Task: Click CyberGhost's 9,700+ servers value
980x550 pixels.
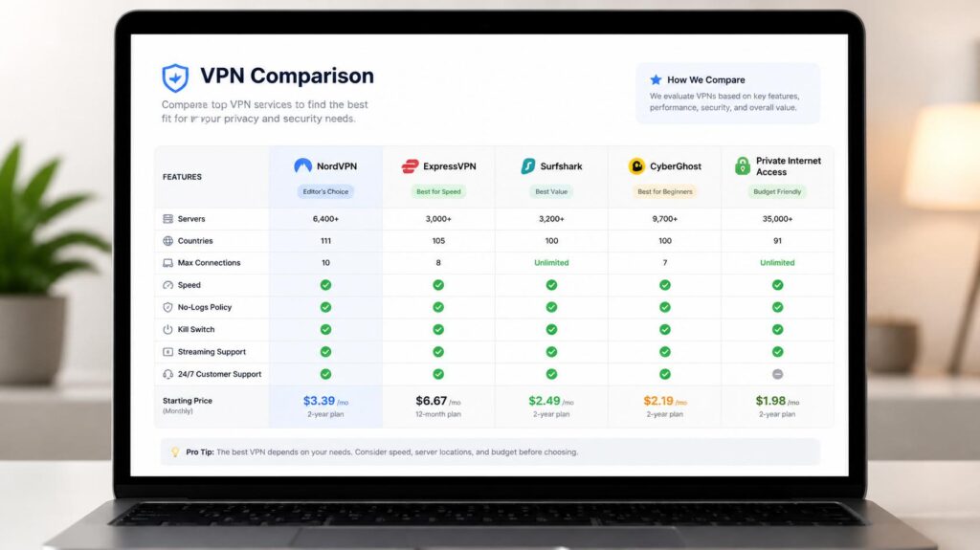Action: 665,219
